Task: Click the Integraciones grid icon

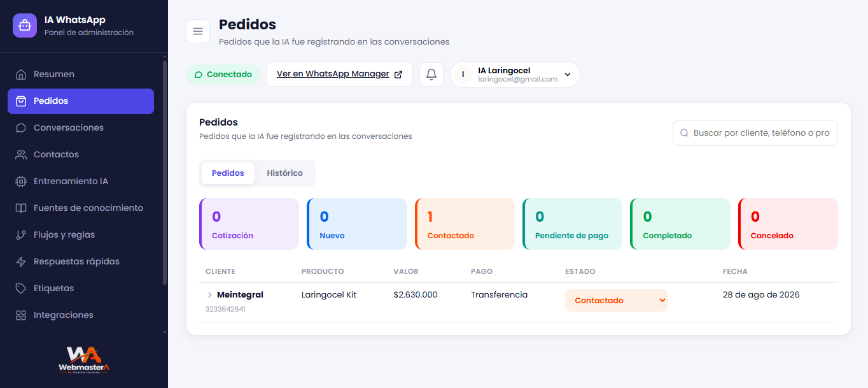Action: click(21, 315)
